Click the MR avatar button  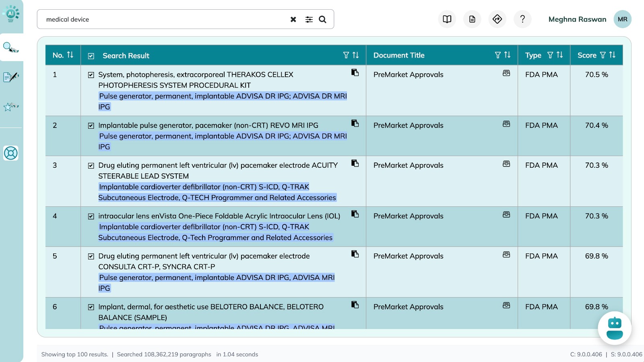coord(622,19)
